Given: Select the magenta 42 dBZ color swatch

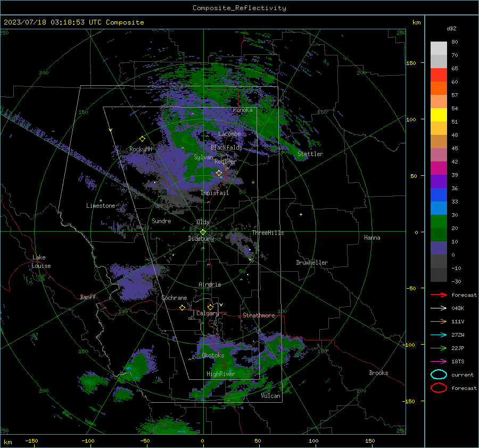Looking at the screenshot, I should (439, 168).
